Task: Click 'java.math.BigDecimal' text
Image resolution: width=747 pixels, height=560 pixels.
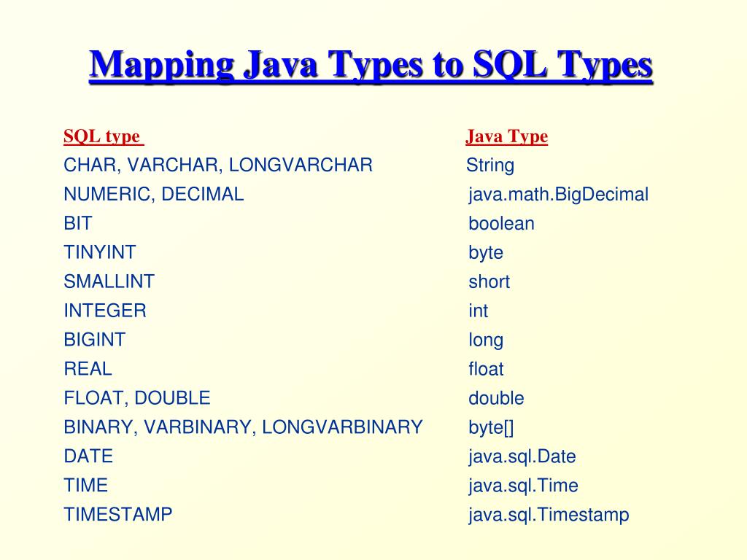Action: [558, 195]
